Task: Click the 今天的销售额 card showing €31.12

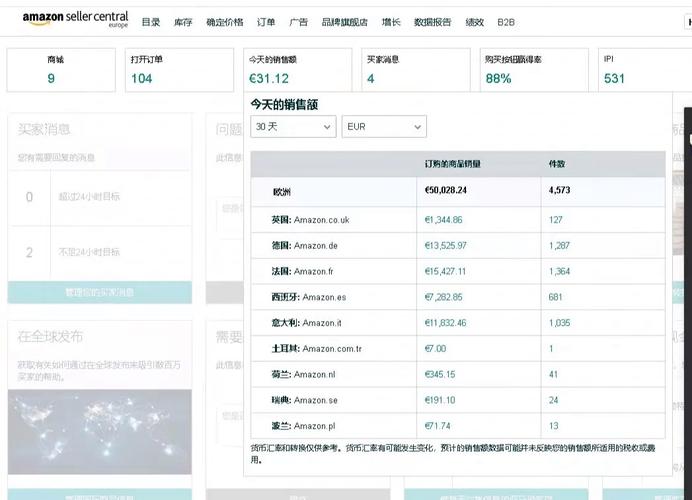Action: [x=297, y=70]
